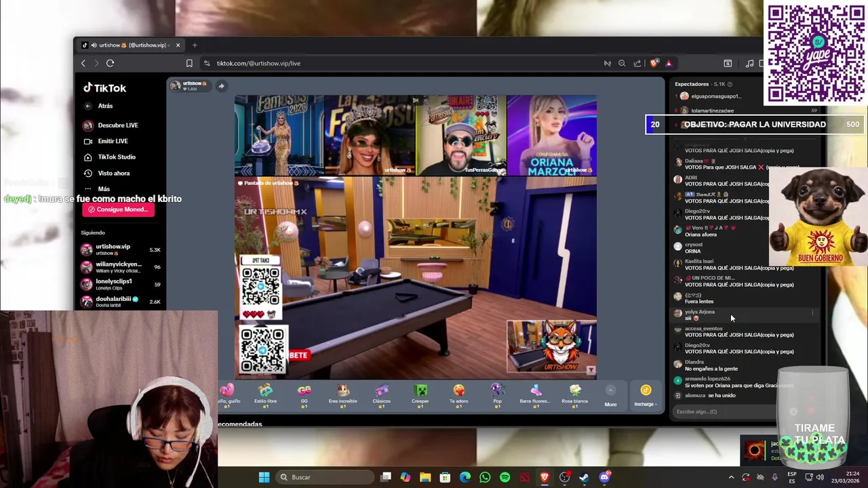Expand the Más menu
The height and width of the screenshot is (488, 868).
tap(96, 189)
